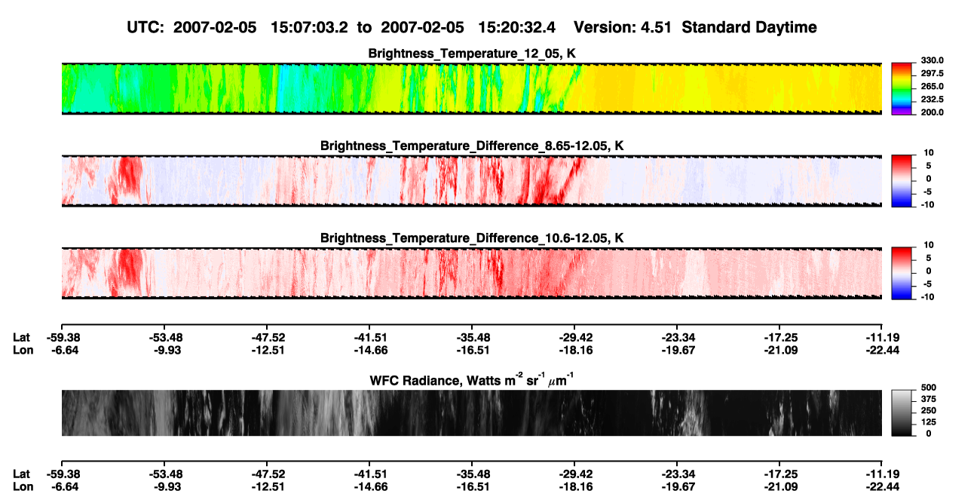Viewport: 980px width, 503px height.
Task: Click the -10 label on 8.65-12.05 color bar
Action: tap(928, 204)
